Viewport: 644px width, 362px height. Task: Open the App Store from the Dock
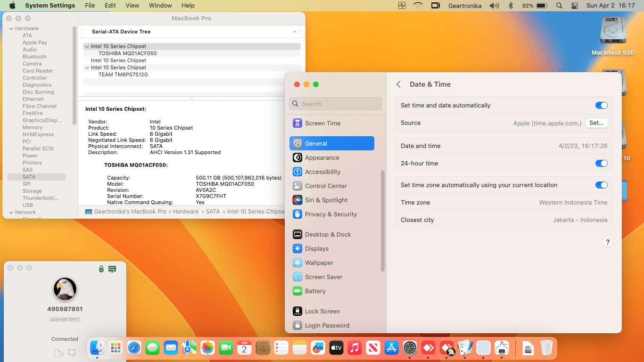(391, 348)
